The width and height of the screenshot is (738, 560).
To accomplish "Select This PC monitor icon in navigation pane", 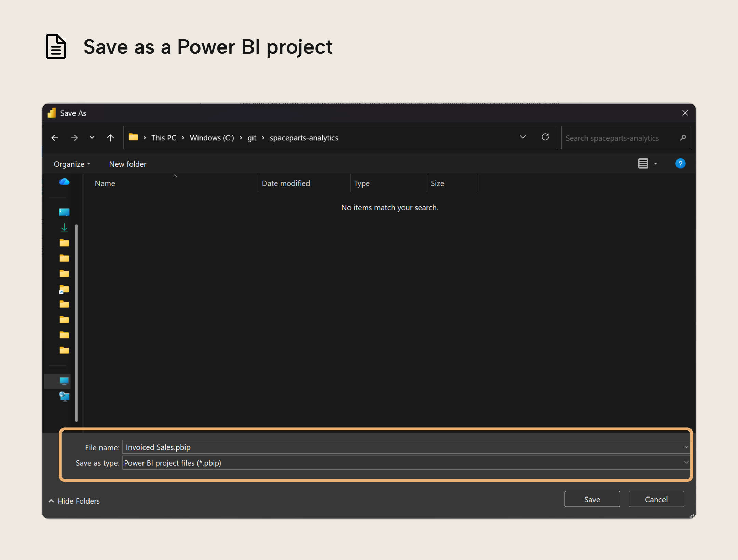I will [x=64, y=381].
